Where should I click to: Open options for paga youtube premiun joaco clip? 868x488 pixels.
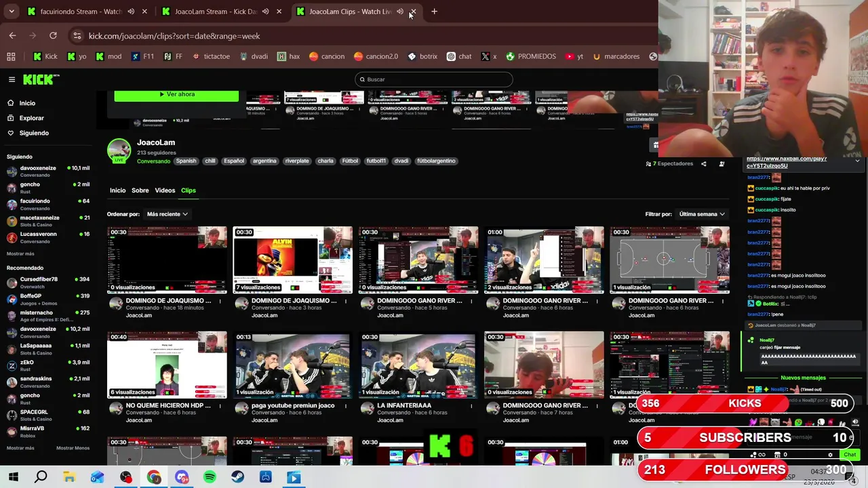pyautogui.click(x=345, y=406)
